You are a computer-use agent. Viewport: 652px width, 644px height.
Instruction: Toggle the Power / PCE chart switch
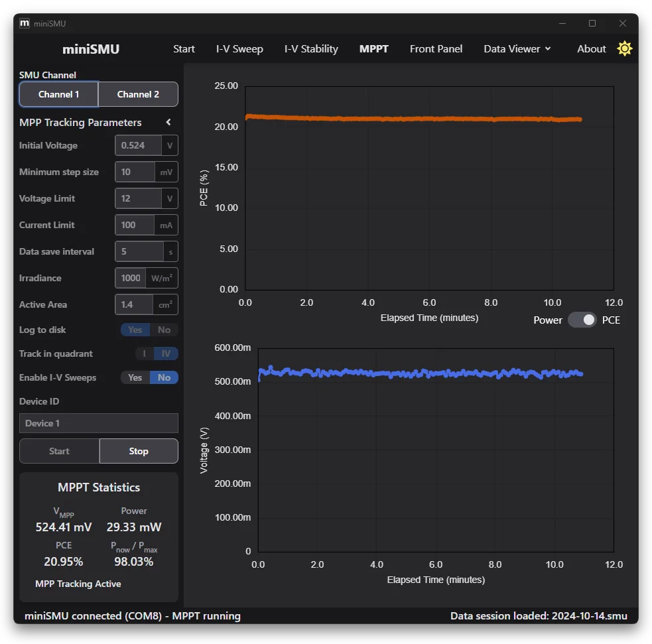point(582,320)
